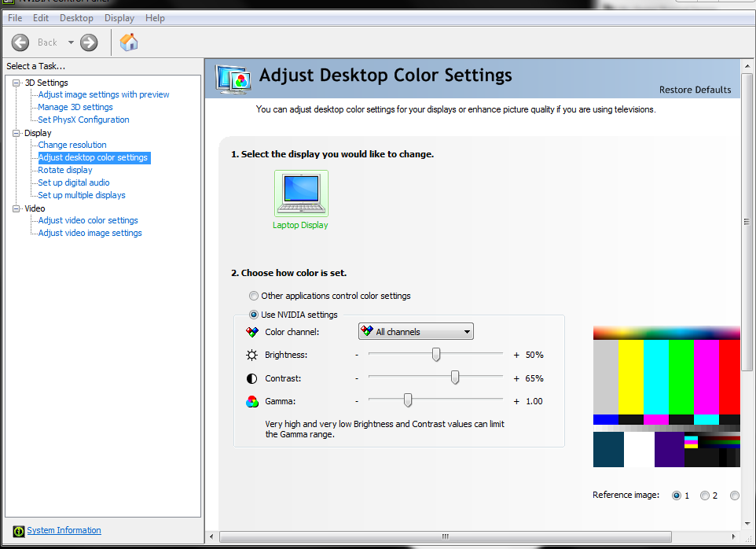Image resolution: width=756 pixels, height=549 pixels.
Task: Click the green bar in reference image
Action: [x=681, y=377]
